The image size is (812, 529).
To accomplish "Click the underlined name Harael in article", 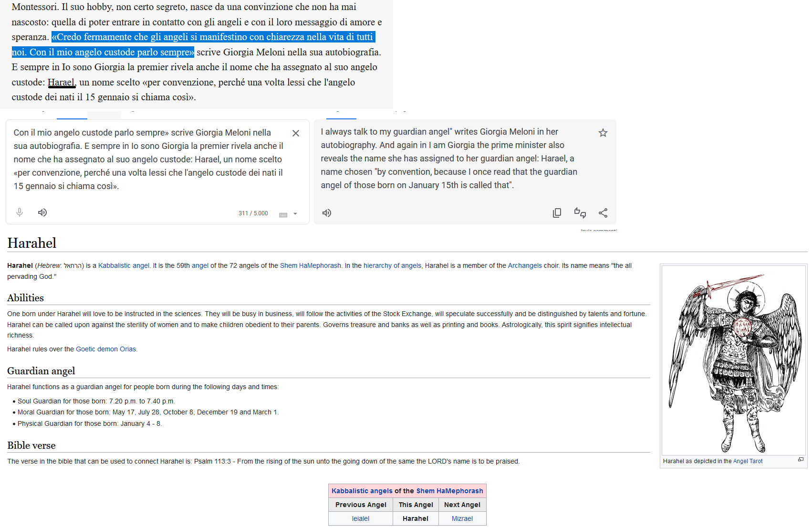I will pos(61,82).
